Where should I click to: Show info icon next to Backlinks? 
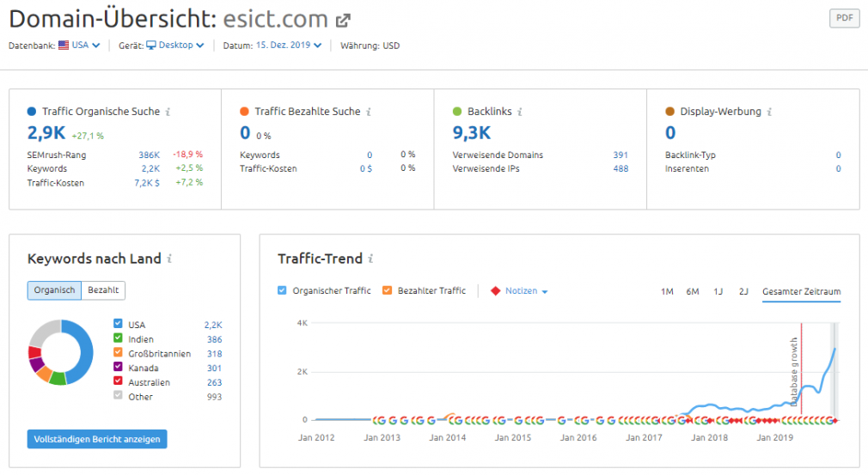520,112
